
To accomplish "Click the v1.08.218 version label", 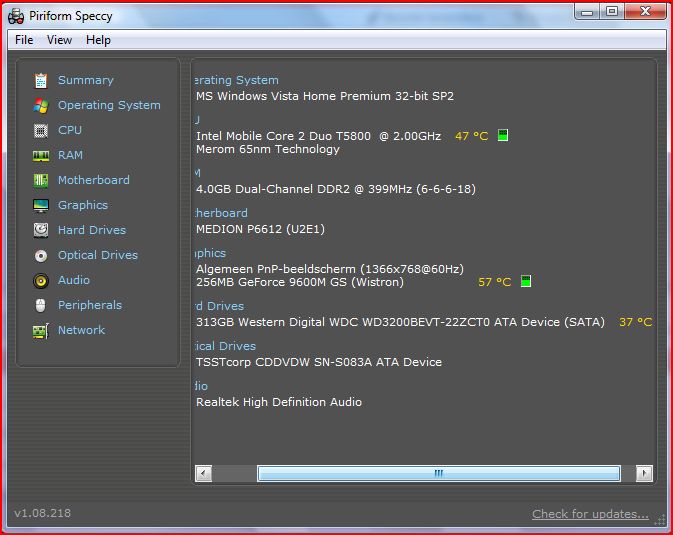I will pos(42,513).
